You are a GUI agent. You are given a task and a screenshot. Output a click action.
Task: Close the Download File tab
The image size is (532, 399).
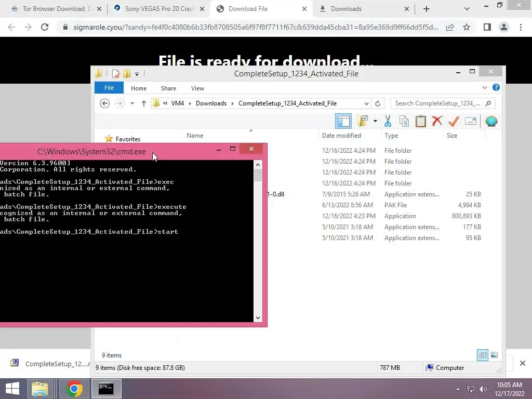coord(304,9)
